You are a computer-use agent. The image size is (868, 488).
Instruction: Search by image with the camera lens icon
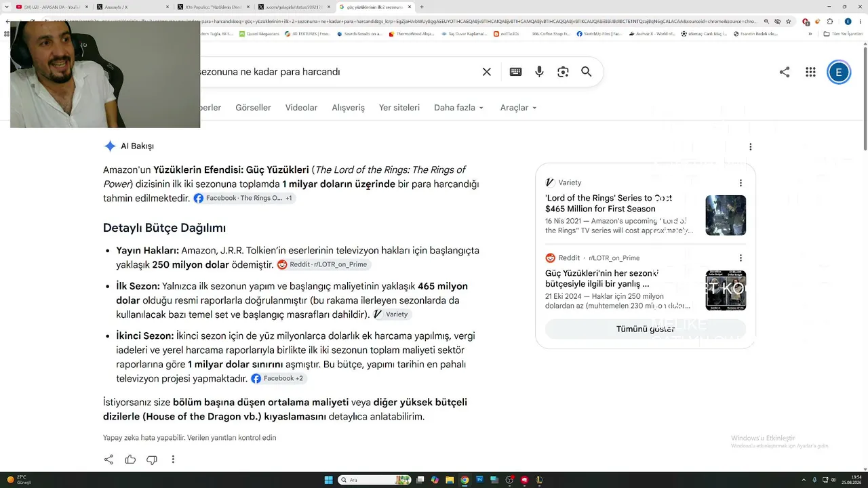(563, 72)
